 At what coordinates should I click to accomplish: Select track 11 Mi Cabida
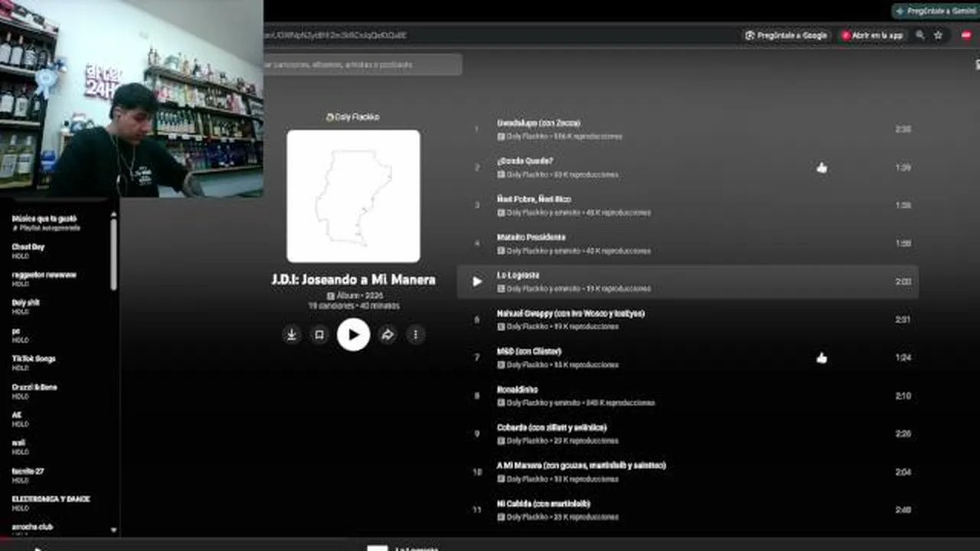point(688,510)
